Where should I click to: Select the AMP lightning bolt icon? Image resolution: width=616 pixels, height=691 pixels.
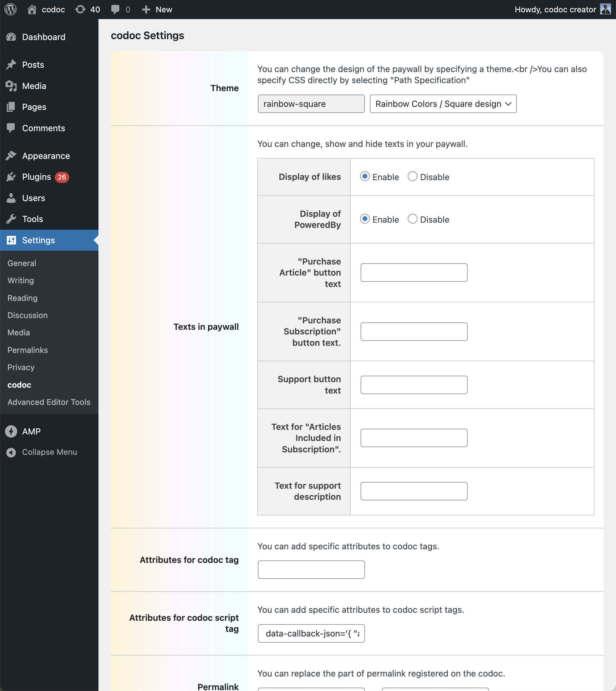click(x=10, y=431)
